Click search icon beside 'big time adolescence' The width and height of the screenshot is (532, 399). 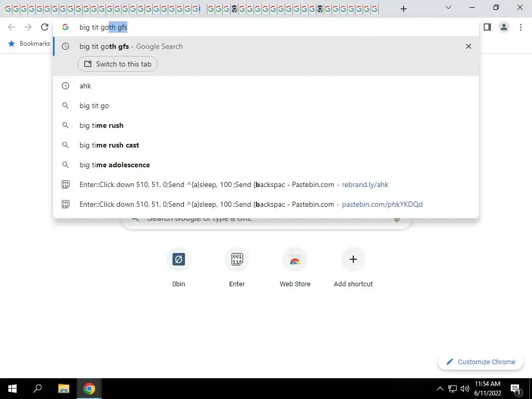(x=65, y=165)
